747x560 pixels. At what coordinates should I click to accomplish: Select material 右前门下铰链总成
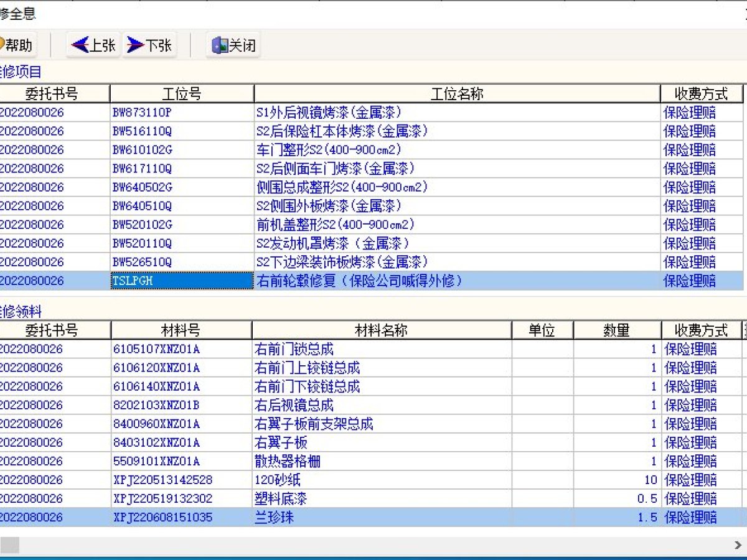307,386
